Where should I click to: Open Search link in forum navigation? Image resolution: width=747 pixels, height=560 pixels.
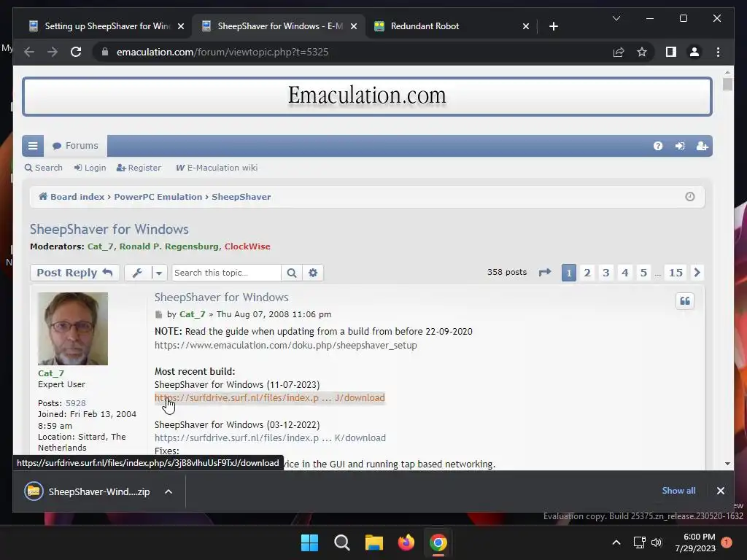tap(43, 168)
